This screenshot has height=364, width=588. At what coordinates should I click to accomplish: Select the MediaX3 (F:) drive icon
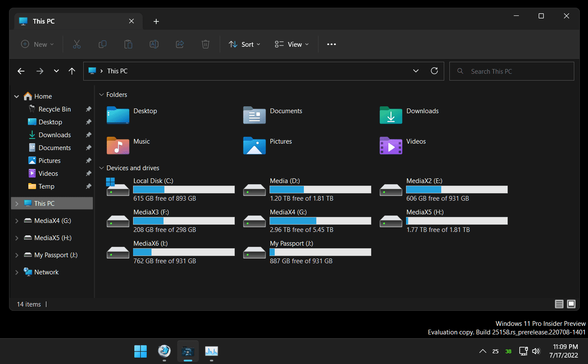pyautogui.click(x=118, y=221)
